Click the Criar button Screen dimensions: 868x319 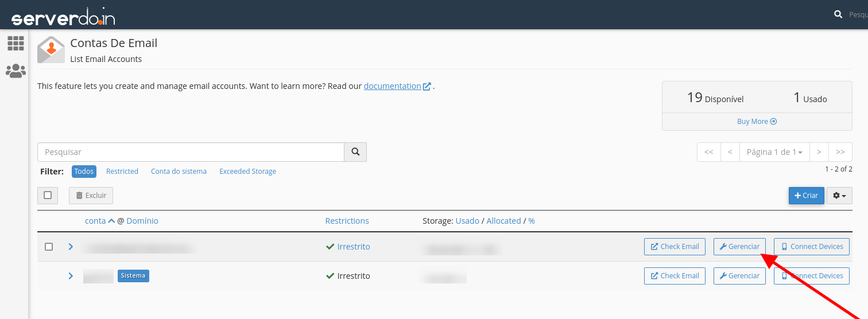click(806, 196)
